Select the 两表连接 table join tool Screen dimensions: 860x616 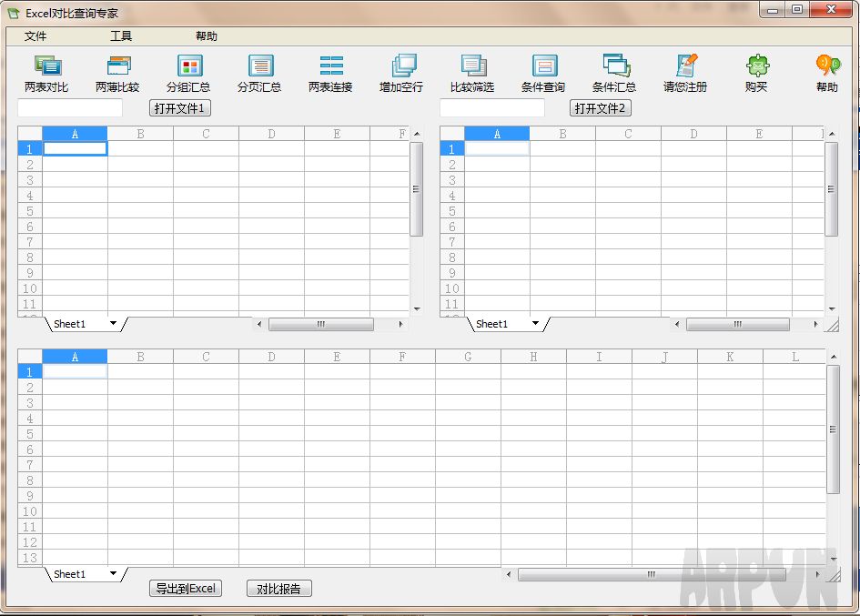[329, 73]
